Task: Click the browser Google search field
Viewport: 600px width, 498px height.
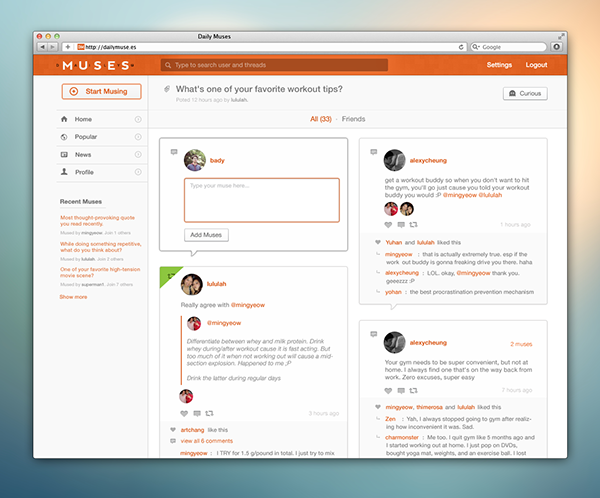Action: (508, 47)
